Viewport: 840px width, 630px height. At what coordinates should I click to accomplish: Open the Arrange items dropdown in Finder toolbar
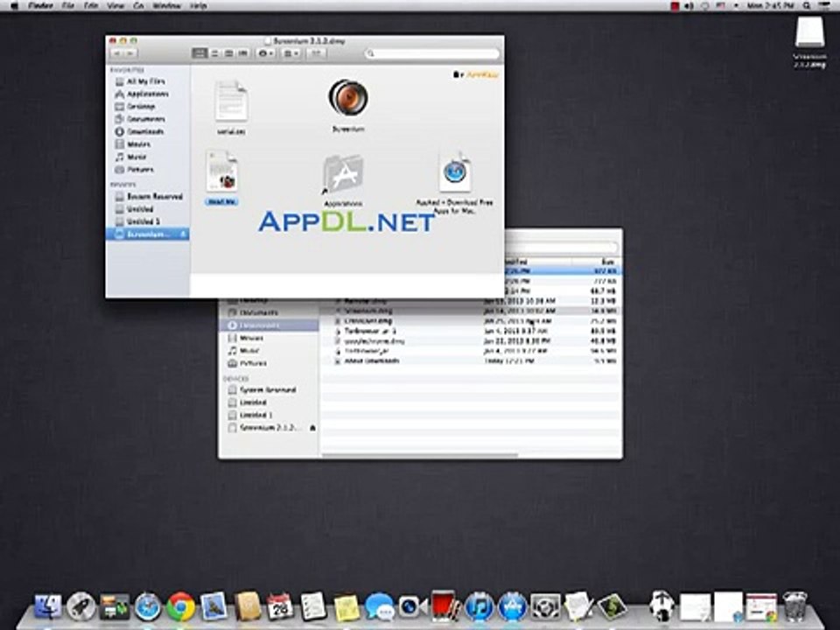click(x=290, y=53)
